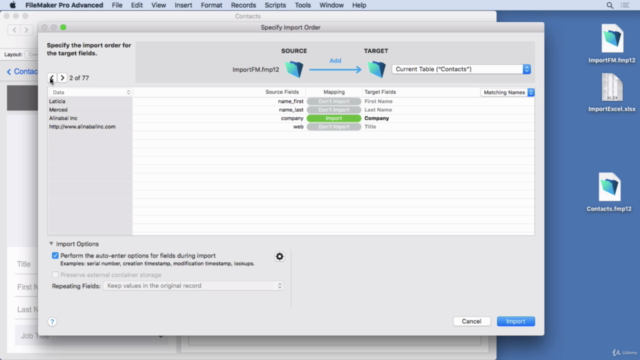The image size is (640, 360).
Task: Open the Repeating Fields dropdown
Action: click(193, 286)
